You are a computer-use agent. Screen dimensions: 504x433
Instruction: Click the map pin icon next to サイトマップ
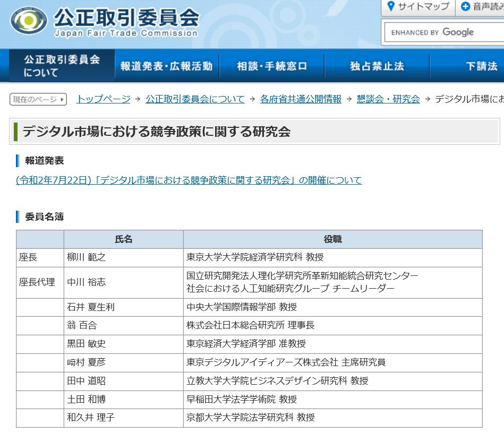[390, 6]
